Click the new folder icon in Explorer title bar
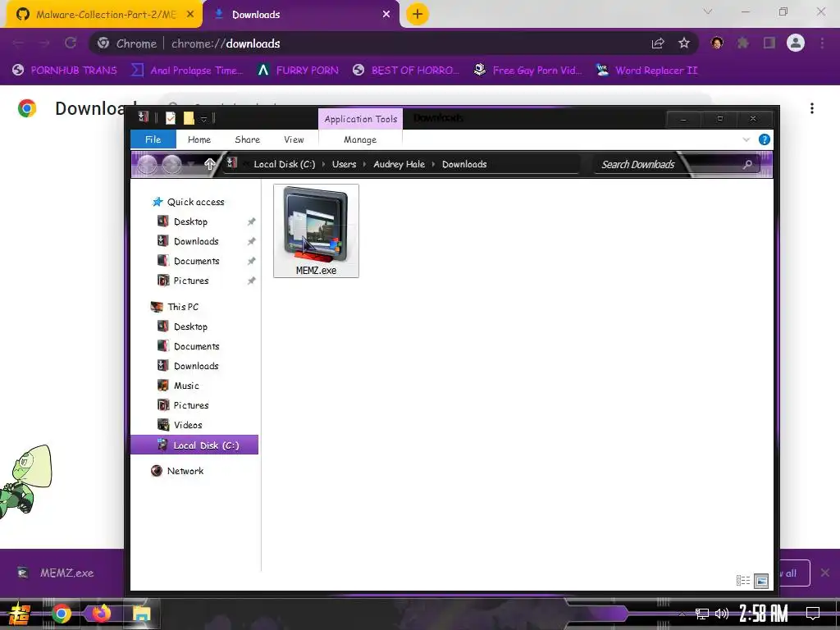Viewport: 840px width, 630px height. [189, 118]
